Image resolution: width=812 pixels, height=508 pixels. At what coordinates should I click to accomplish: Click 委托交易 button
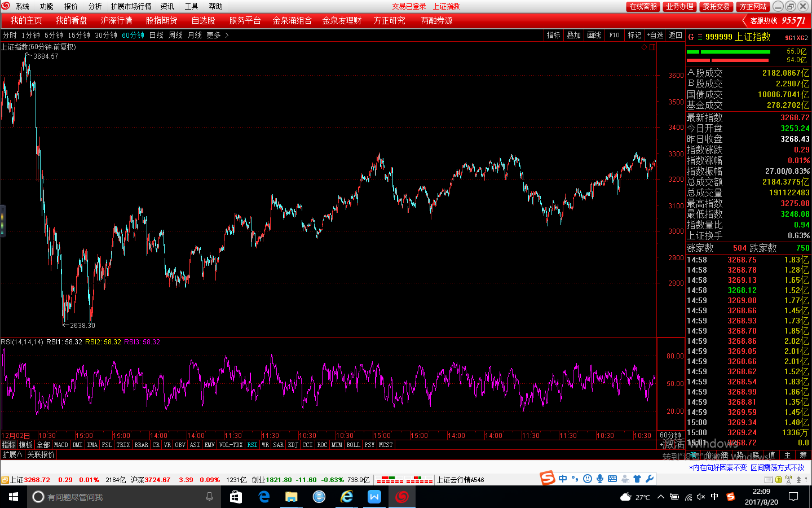pos(716,6)
